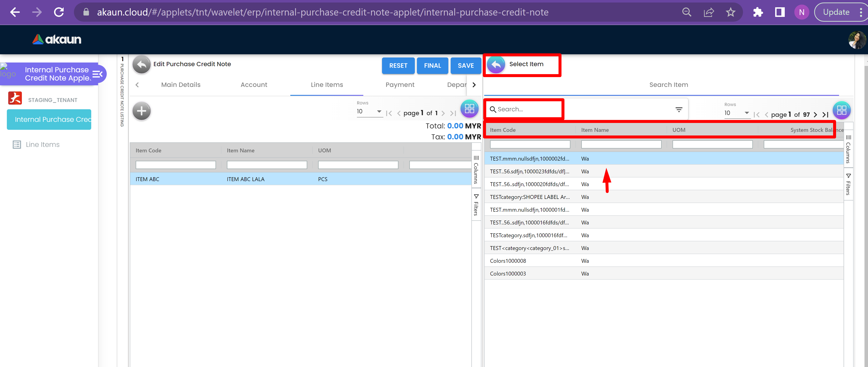
Task: Bookmark this page with the star icon
Action: coord(730,13)
